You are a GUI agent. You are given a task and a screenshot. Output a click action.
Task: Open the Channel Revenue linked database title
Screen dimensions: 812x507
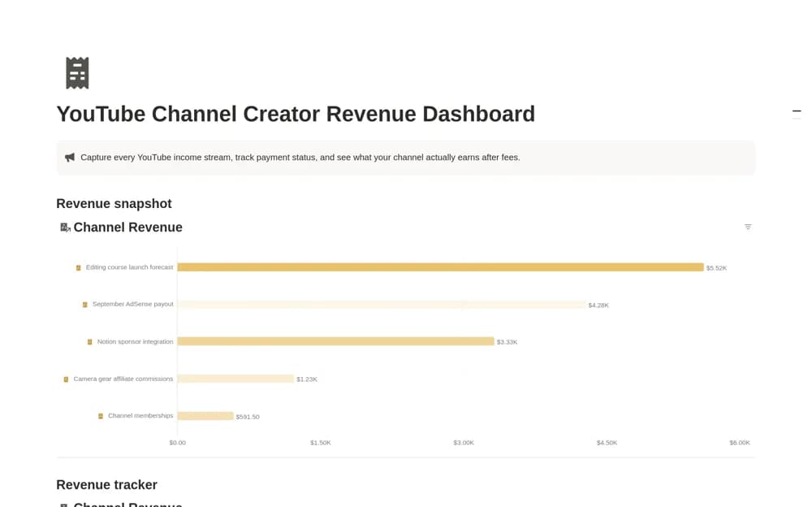click(x=128, y=227)
